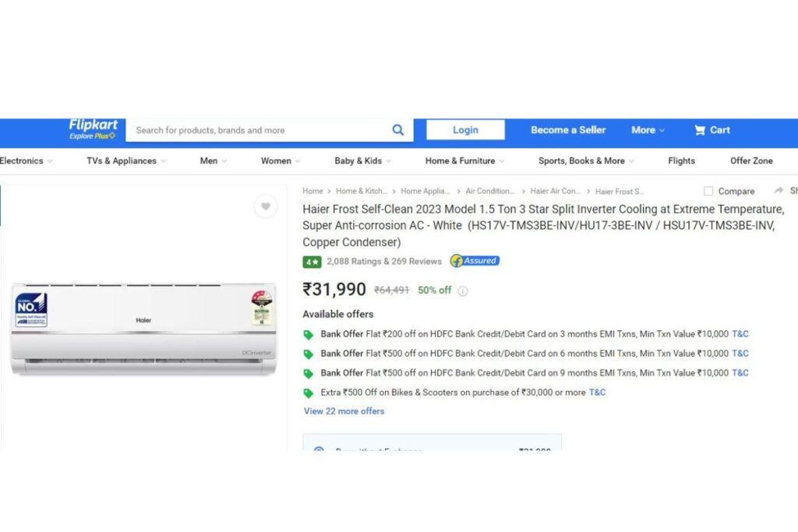
Task: Open the Flights menu item
Action: pyautogui.click(x=681, y=160)
